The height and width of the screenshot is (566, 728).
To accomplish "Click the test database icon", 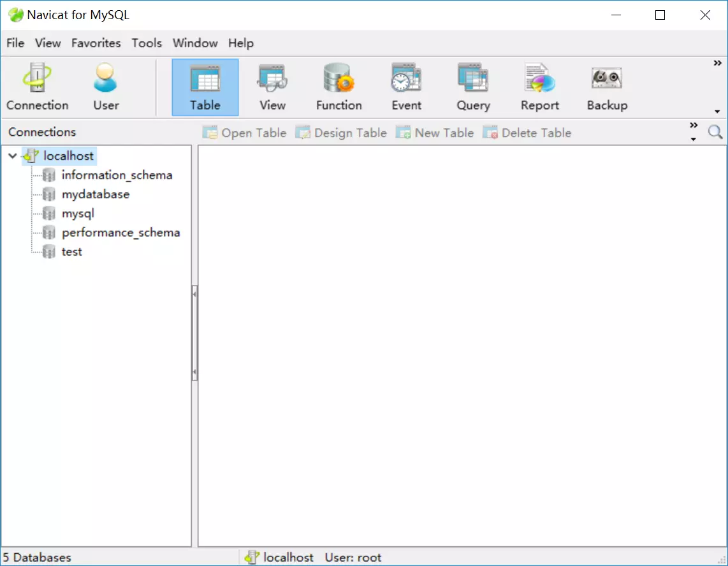I will [x=48, y=252].
